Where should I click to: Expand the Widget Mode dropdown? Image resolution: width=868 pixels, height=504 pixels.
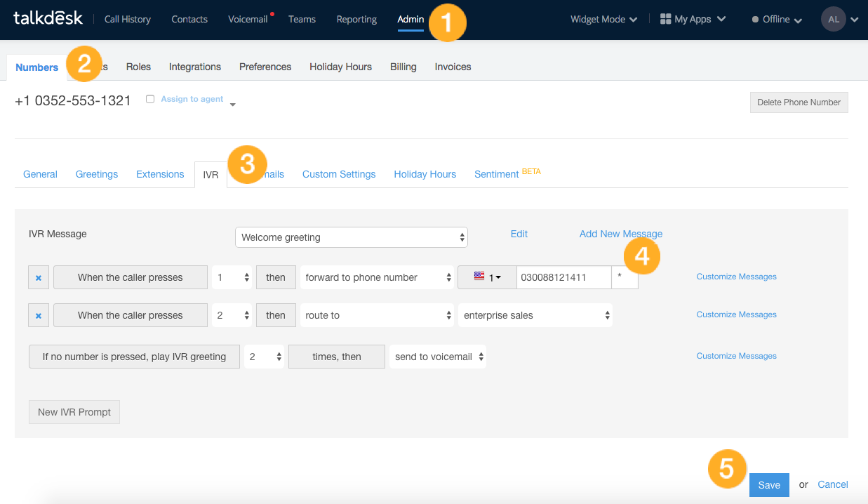tap(603, 19)
